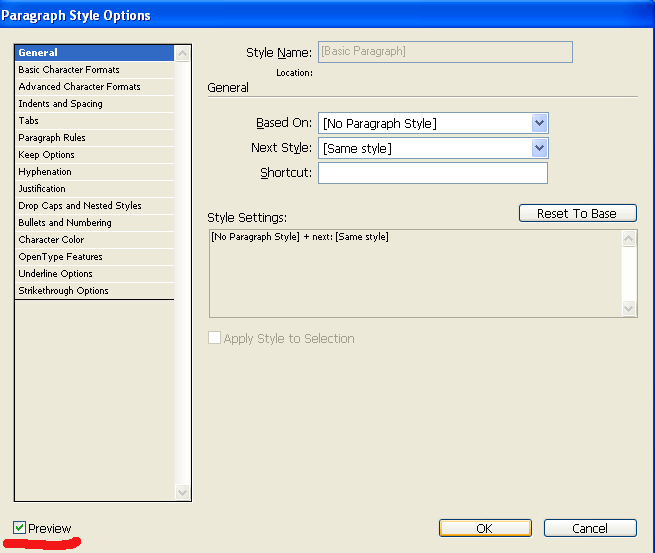
Task: Click Reset To Base button
Action: [x=578, y=213]
